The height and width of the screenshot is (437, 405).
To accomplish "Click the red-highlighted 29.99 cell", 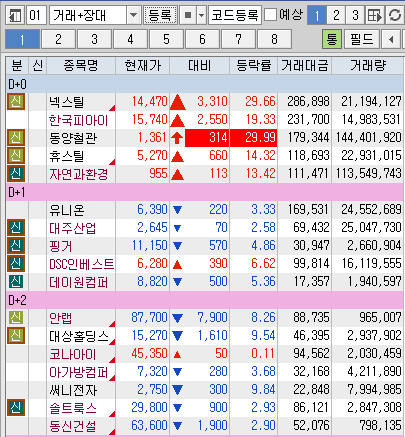I will click(253, 138).
